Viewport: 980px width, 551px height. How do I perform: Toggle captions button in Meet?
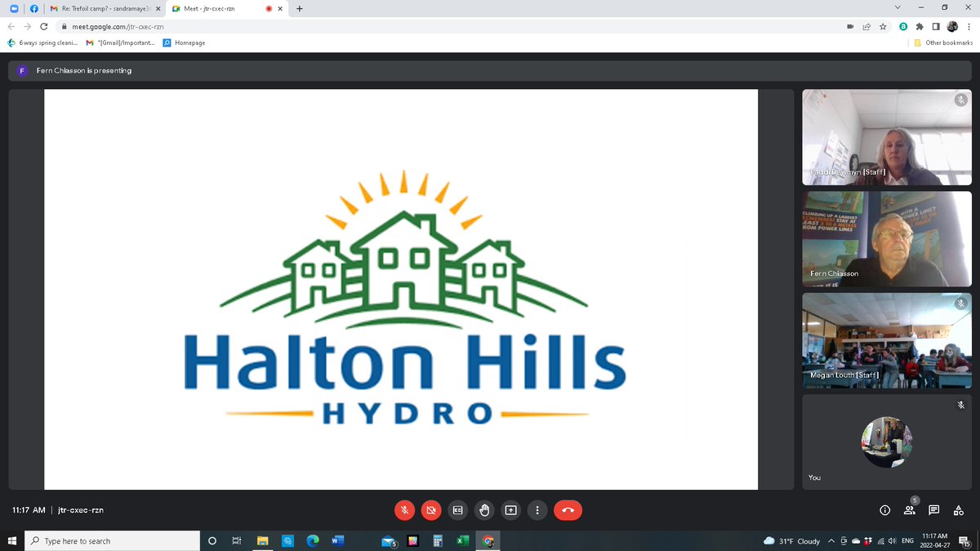pyautogui.click(x=457, y=510)
